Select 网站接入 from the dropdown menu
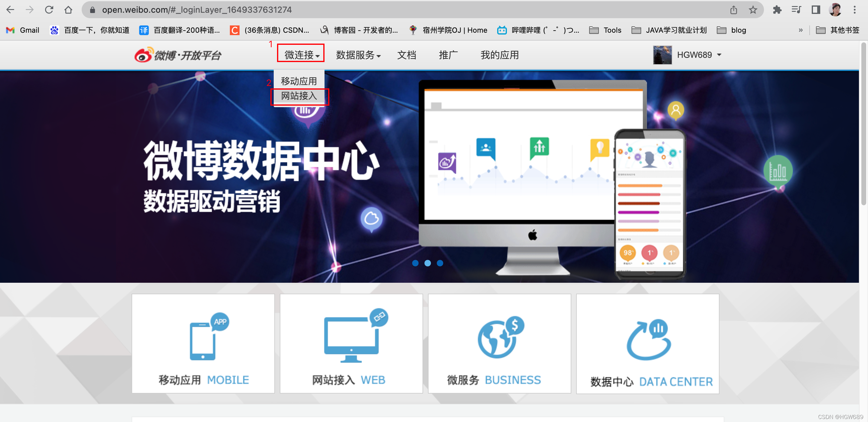Image resolution: width=868 pixels, height=422 pixels. click(299, 96)
